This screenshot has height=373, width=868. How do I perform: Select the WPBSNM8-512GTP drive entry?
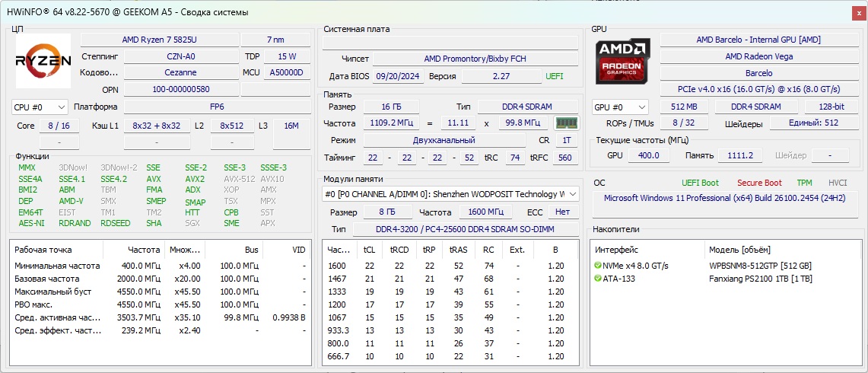coord(759,266)
